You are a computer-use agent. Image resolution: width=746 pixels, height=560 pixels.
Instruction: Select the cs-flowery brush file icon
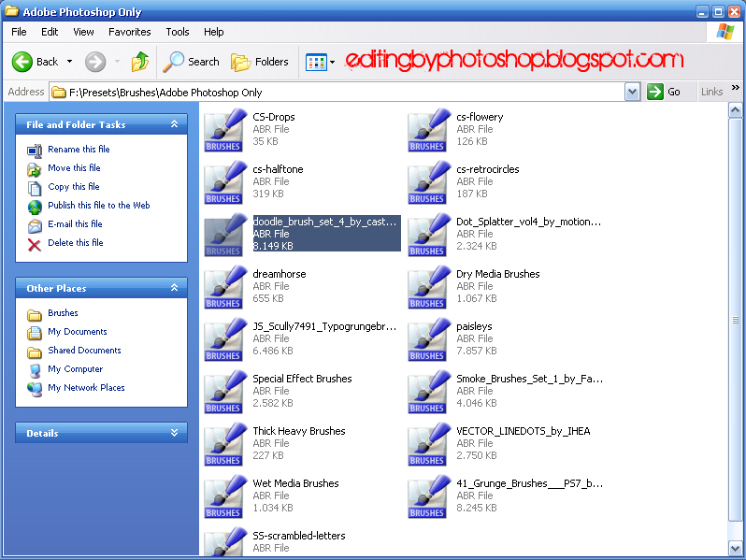click(429, 130)
